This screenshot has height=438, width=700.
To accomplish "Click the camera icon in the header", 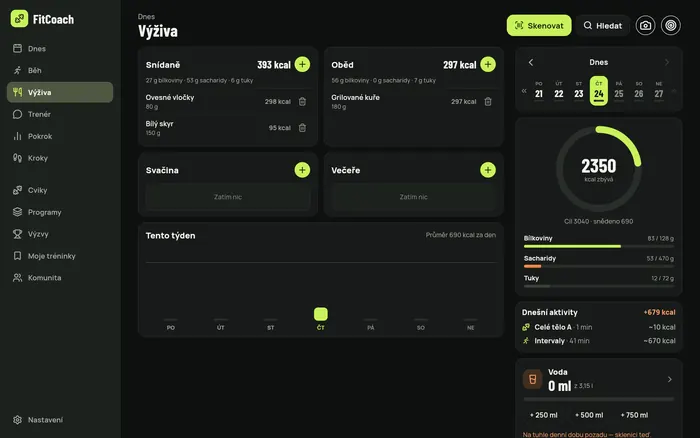I will [x=645, y=25].
